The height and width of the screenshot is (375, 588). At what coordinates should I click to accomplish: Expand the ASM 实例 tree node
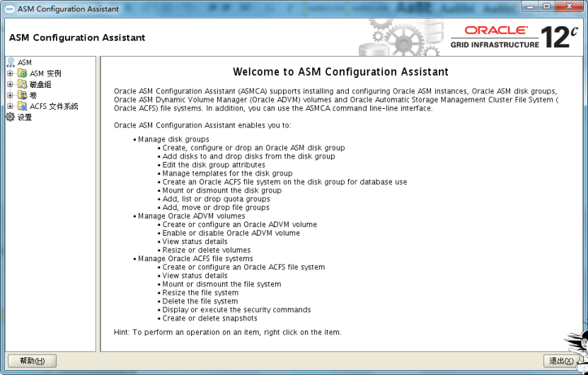(x=10, y=74)
